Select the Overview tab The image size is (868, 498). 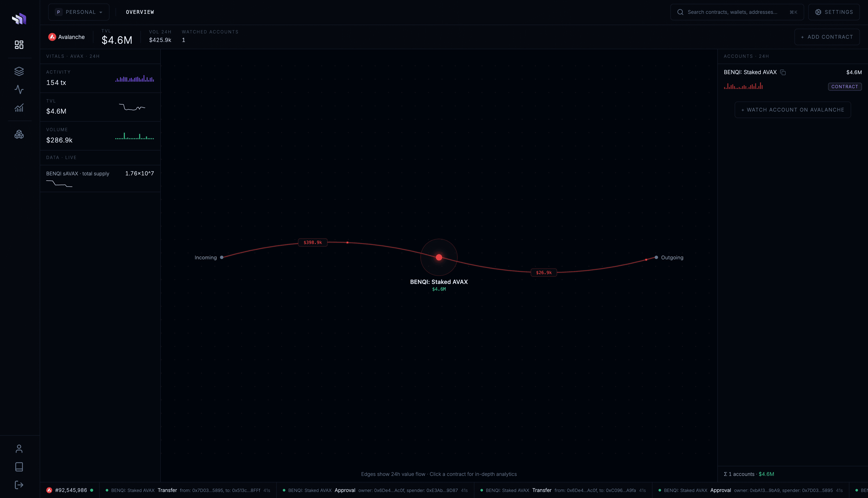point(140,12)
